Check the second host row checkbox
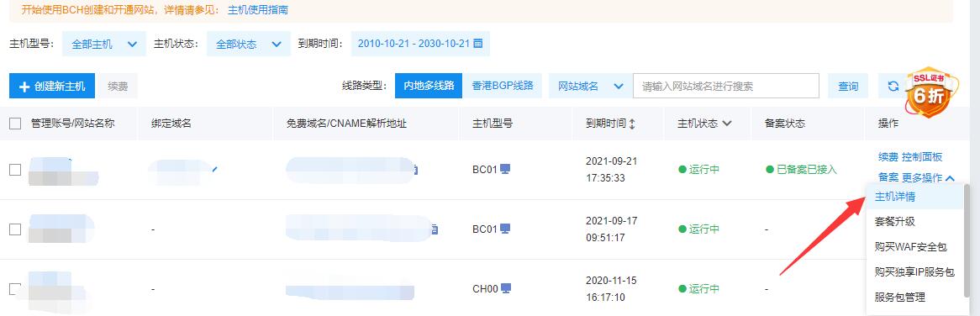The height and width of the screenshot is (316, 980). click(x=15, y=229)
